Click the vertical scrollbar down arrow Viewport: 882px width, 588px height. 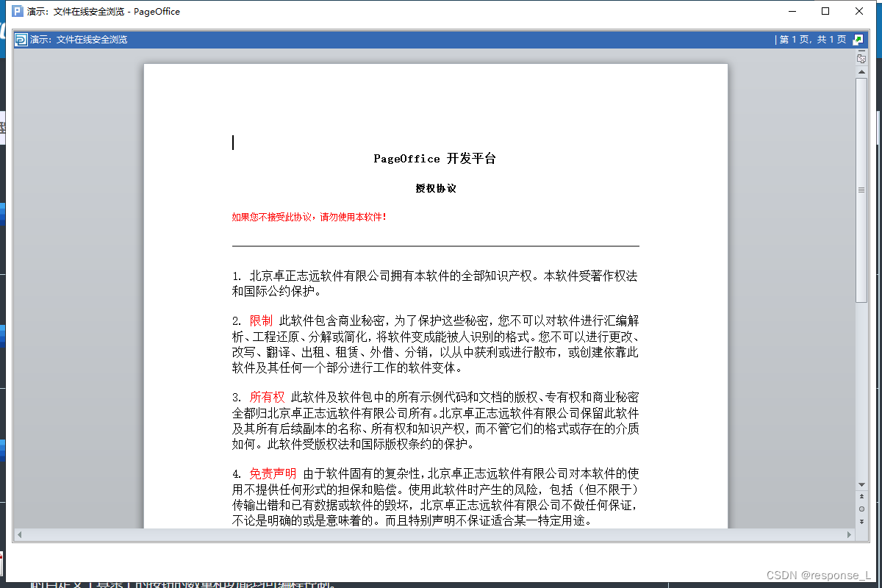pyautogui.click(x=861, y=485)
